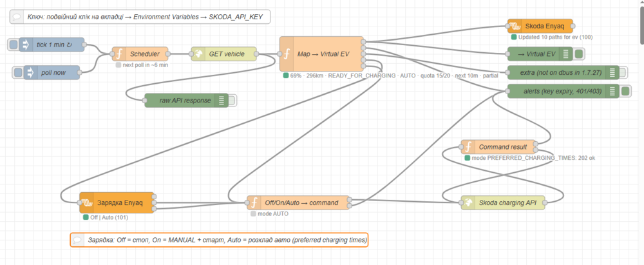Image resolution: width=644 pixels, height=265 pixels.
Task: Select the 'Ключ: подвійний клік' comment node
Action: click(x=140, y=17)
